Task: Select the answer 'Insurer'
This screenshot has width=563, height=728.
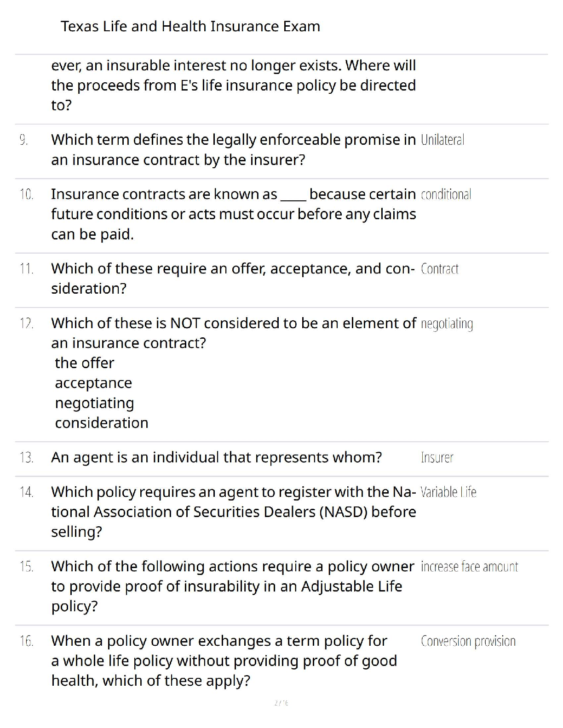Action: click(x=437, y=458)
